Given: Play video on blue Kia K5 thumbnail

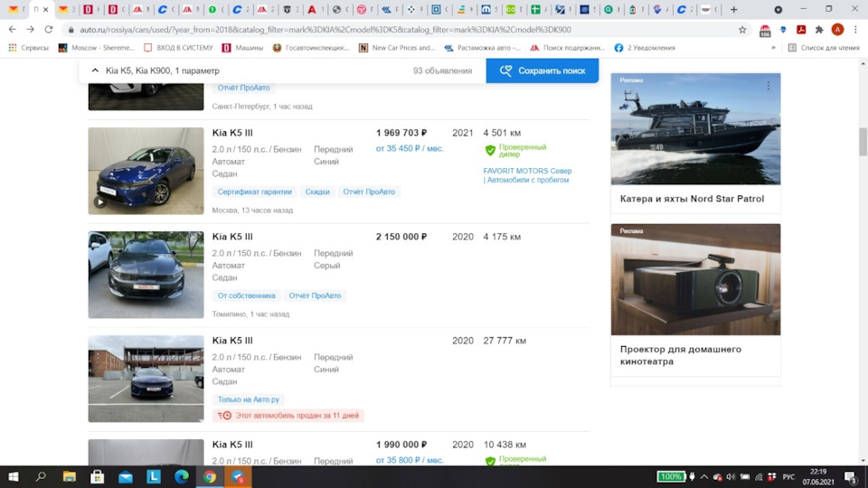Looking at the screenshot, I should click(100, 202).
